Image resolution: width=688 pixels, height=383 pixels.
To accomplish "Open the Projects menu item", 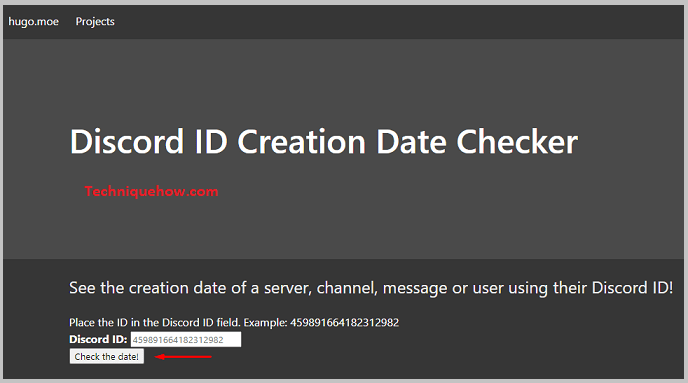I will [95, 21].
